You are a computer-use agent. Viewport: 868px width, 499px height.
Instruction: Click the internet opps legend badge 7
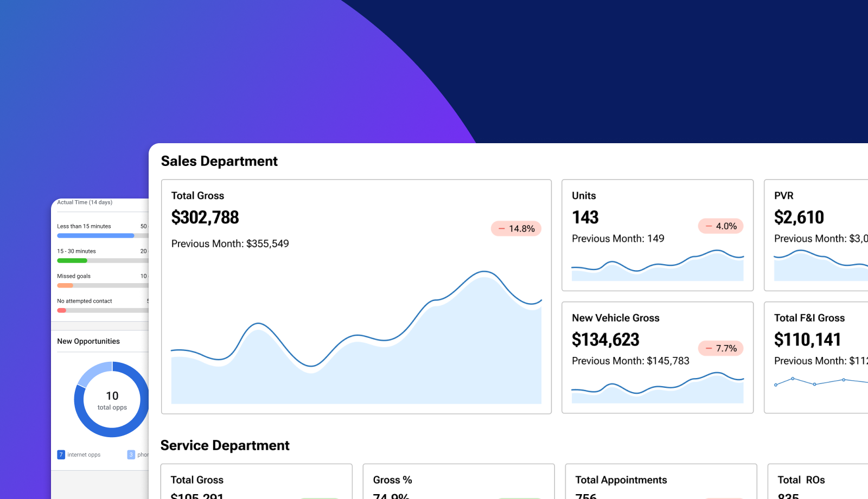tap(61, 455)
